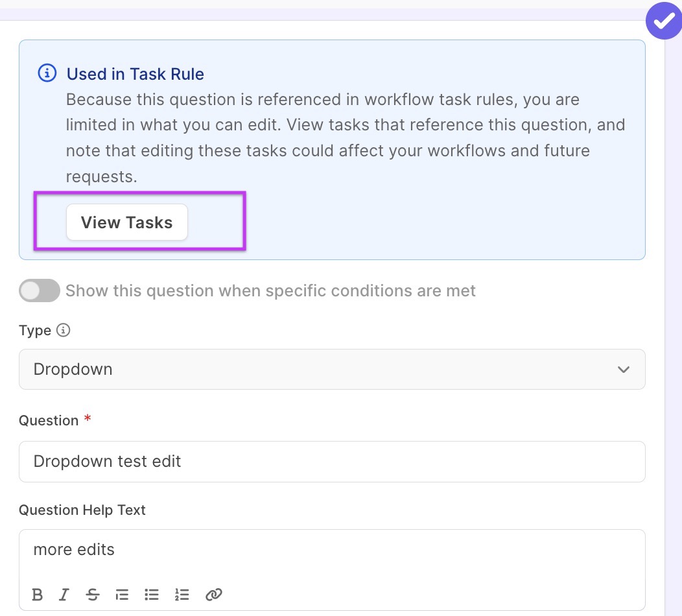Viewport: 682px width, 616px height.
Task: Click the View Tasks button
Action: point(127,222)
